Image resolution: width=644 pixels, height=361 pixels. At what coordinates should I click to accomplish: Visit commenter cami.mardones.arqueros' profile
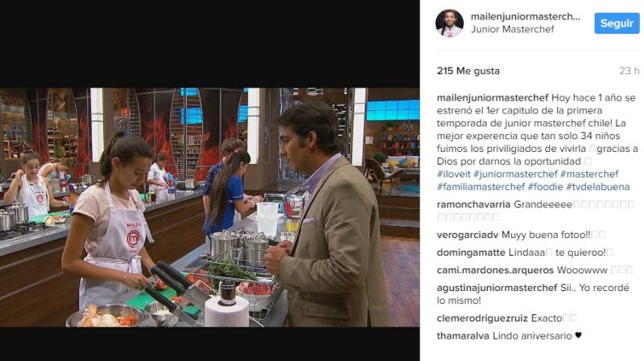(495, 270)
